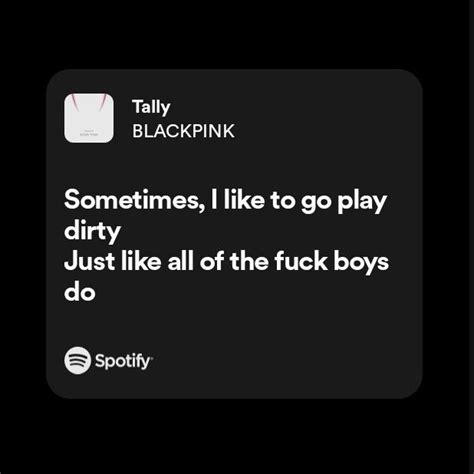Open the album cover thumbnail for Tally

[89, 118]
